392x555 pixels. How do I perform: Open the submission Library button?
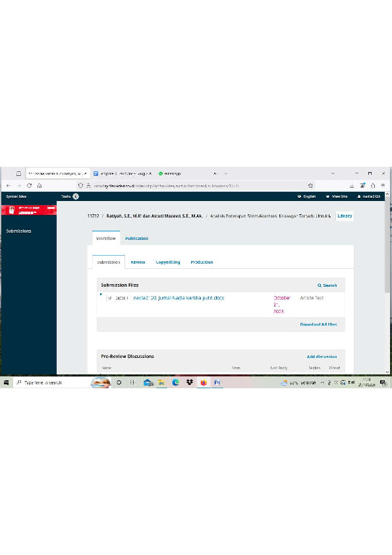coord(345,216)
